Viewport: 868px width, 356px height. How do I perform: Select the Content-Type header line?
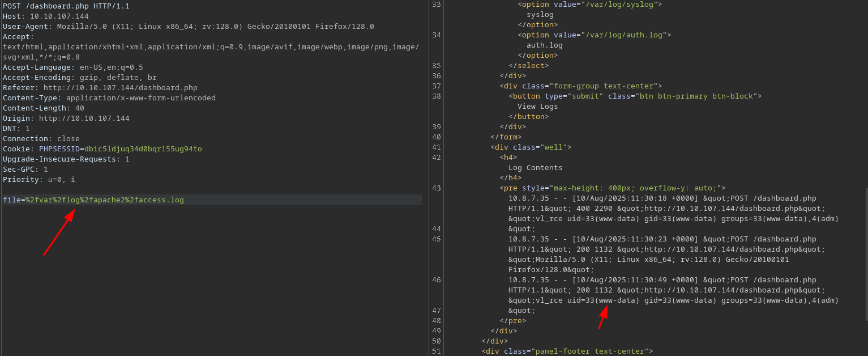pyautogui.click(x=109, y=98)
